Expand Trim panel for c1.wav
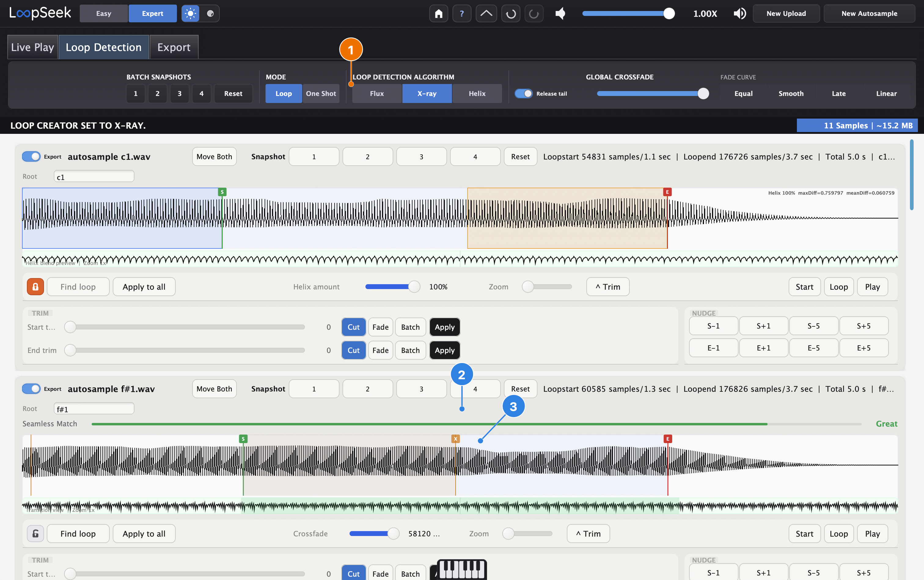 click(x=607, y=287)
